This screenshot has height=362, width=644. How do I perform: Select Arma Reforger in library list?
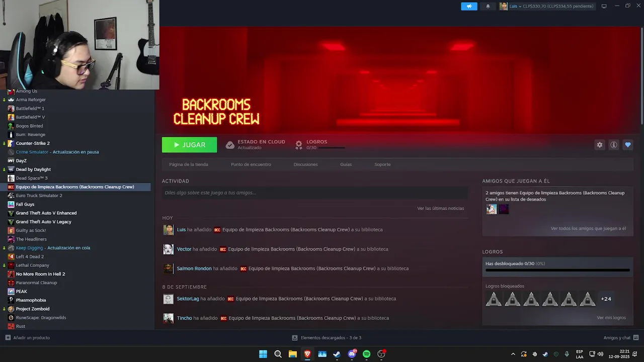pos(31,100)
